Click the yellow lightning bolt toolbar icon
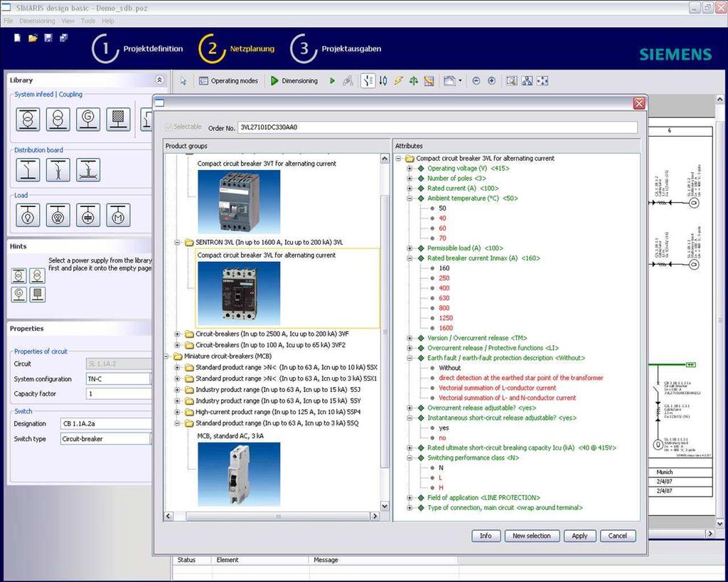This screenshot has width=728, height=582. click(398, 81)
